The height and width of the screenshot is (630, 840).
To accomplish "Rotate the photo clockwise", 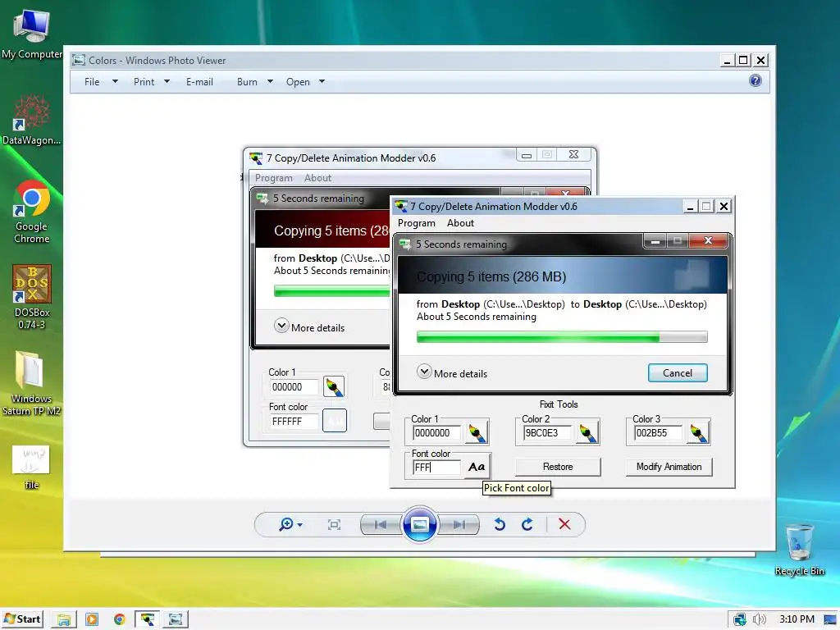I will click(527, 524).
